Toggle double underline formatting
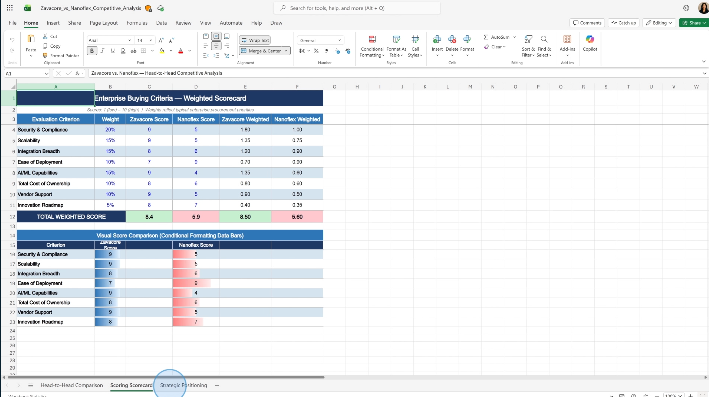 pos(123,51)
